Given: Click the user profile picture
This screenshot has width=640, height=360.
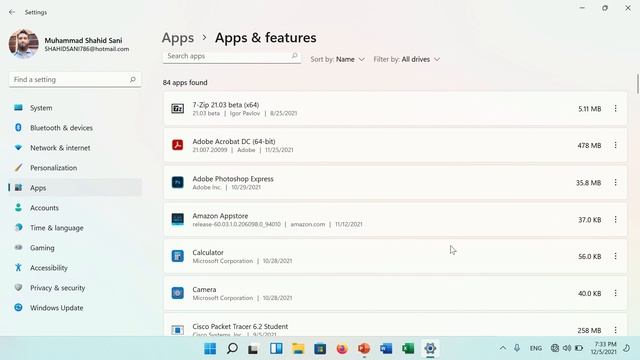Looking at the screenshot, I should tap(24, 44).
